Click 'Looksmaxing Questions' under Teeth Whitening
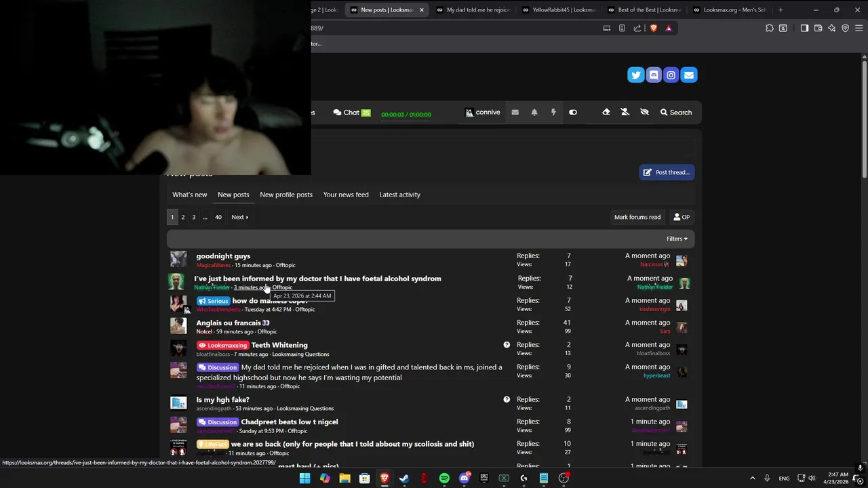Image resolution: width=868 pixels, height=488 pixels. [x=300, y=354]
